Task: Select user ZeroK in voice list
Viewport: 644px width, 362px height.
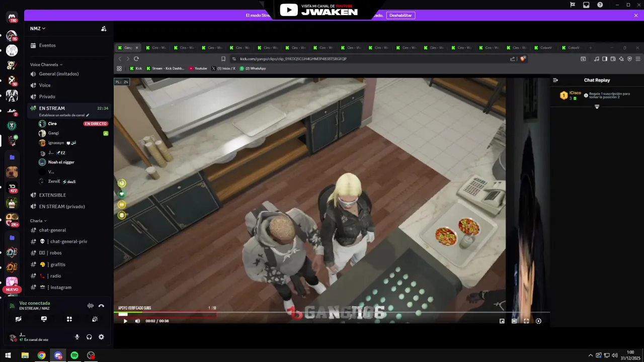Action: point(73,182)
